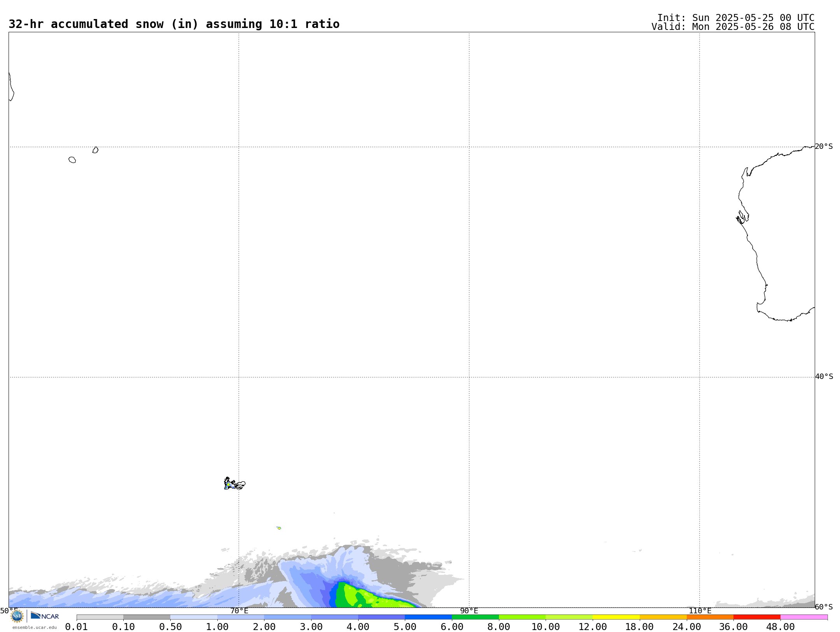Image resolution: width=840 pixels, height=632 pixels.
Task: Click the Madagascar coast outline at the left edge
Action: tap(11, 87)
